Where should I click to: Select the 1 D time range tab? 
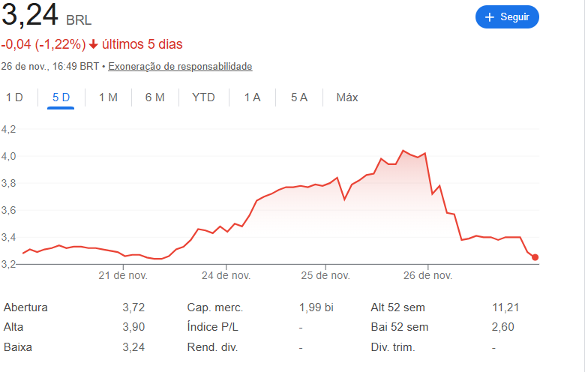point(14,97)
